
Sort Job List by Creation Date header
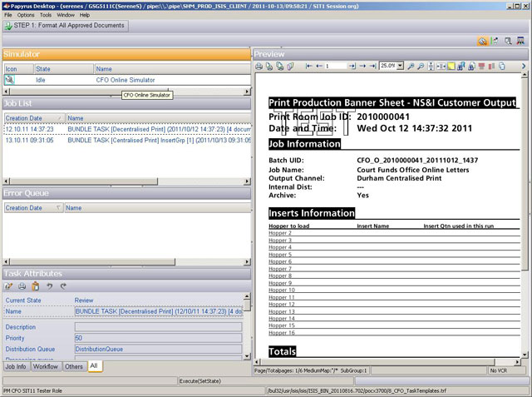(x=34, y=118)
